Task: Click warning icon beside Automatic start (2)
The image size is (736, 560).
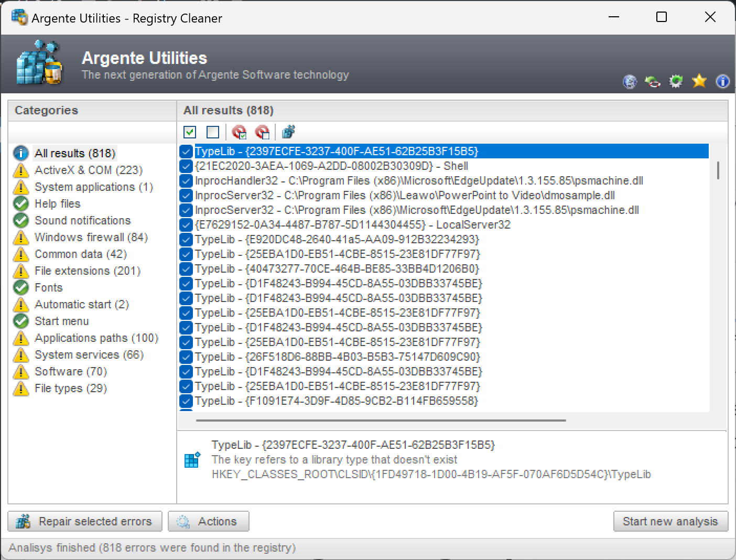Action: coord(20,304)
